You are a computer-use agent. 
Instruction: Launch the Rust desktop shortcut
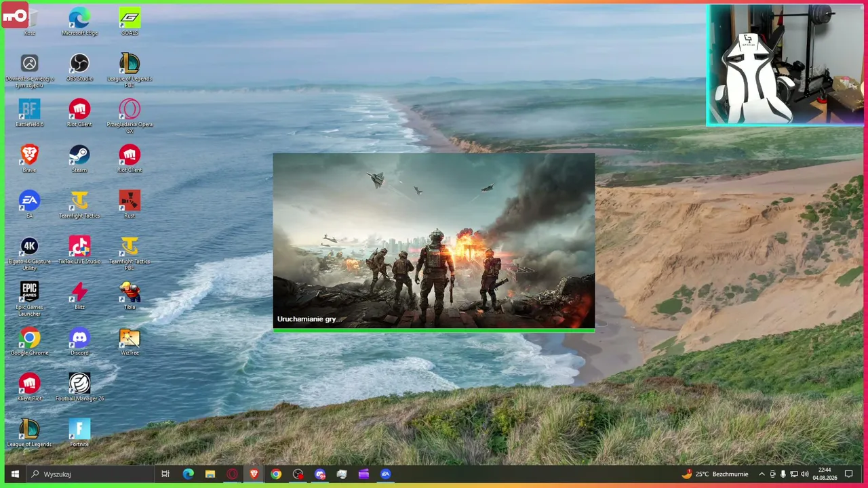130,204
